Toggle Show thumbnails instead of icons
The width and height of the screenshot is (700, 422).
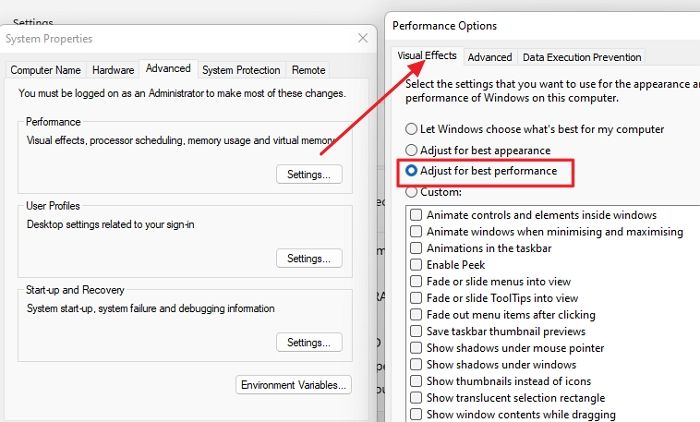tap(415, 381)
